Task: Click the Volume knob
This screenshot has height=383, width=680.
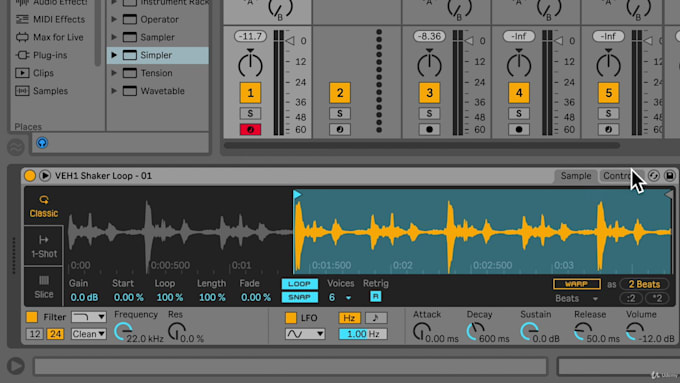Action: 635,331
